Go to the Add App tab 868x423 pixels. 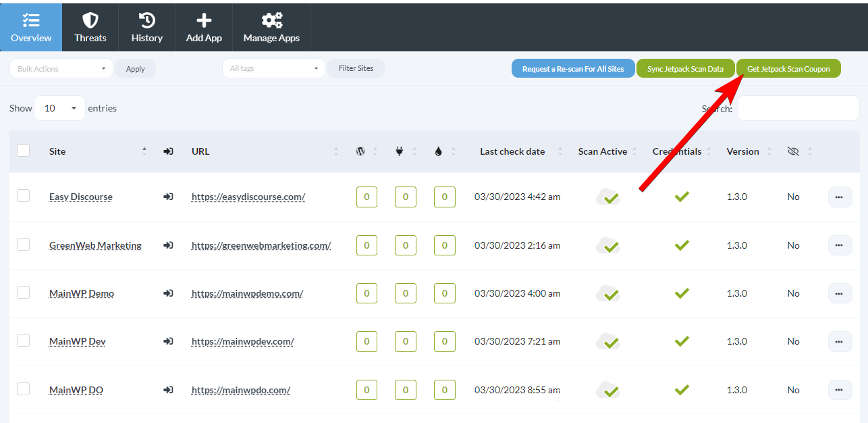(204, 27)
